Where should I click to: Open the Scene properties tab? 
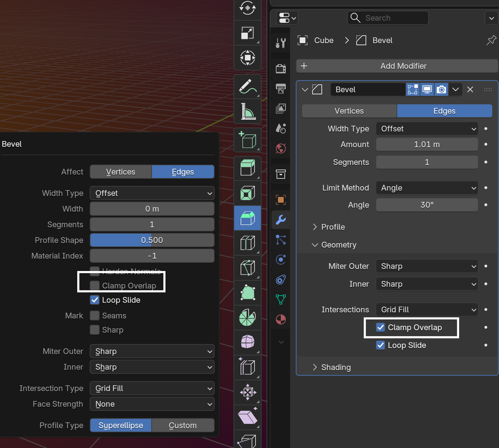pyautogui.click(x=281, y=128)
